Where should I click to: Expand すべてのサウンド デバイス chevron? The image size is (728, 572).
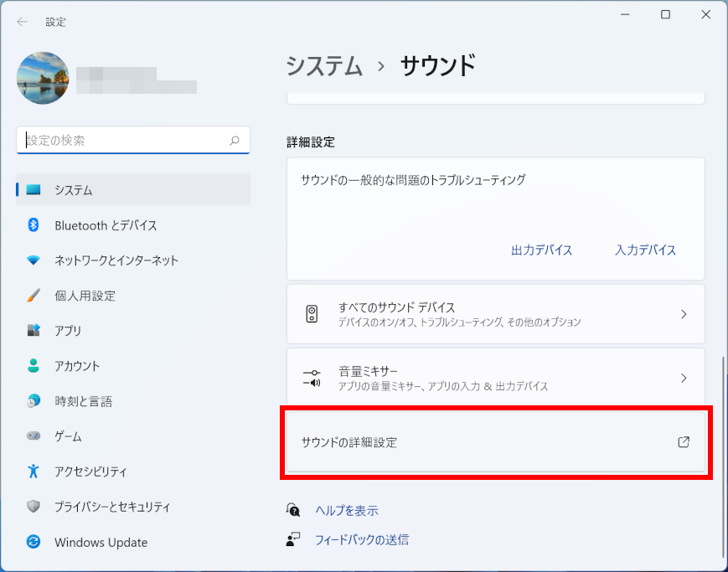[683, 314]
